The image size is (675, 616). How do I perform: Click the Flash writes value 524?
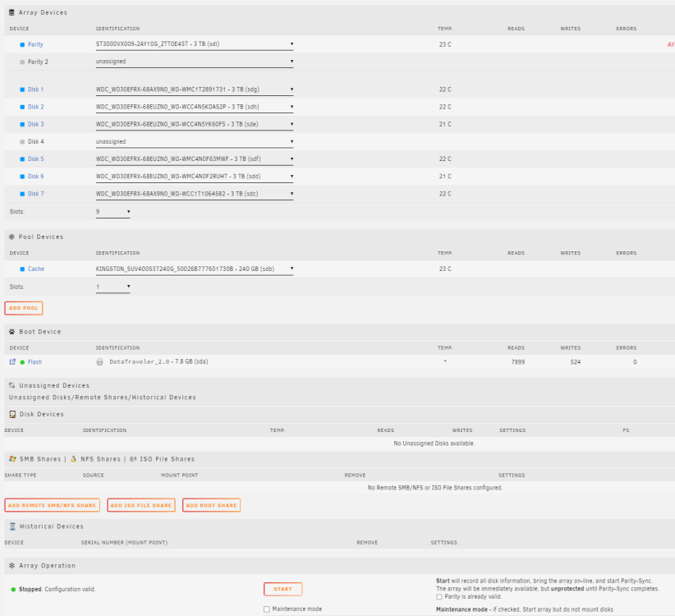point(576,362)
